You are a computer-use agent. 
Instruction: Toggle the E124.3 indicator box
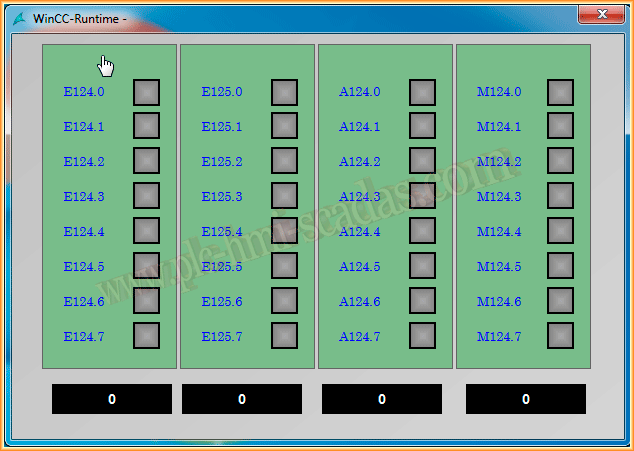[147, 196]
